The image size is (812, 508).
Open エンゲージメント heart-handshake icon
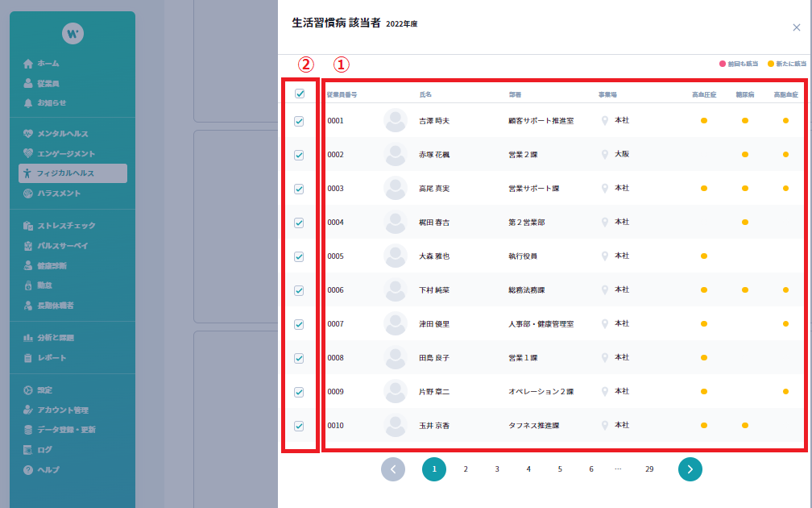point(28,153)
